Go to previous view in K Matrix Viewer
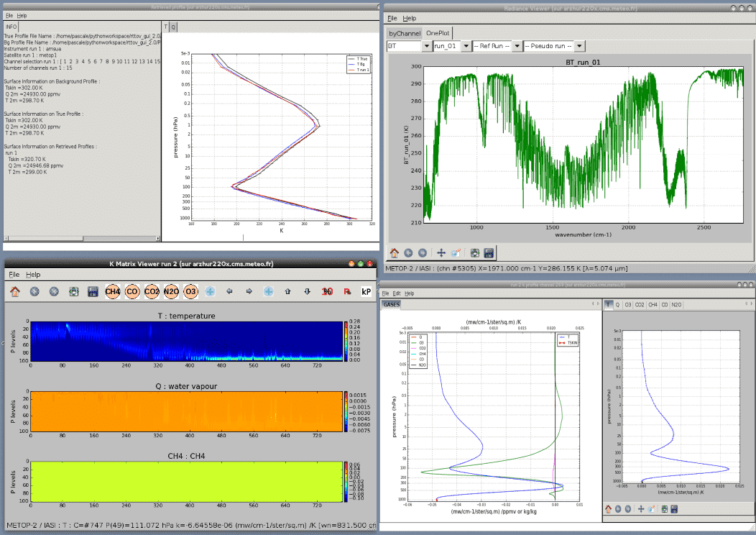Viewport: 756px width, 535px height. click(34, 291)
